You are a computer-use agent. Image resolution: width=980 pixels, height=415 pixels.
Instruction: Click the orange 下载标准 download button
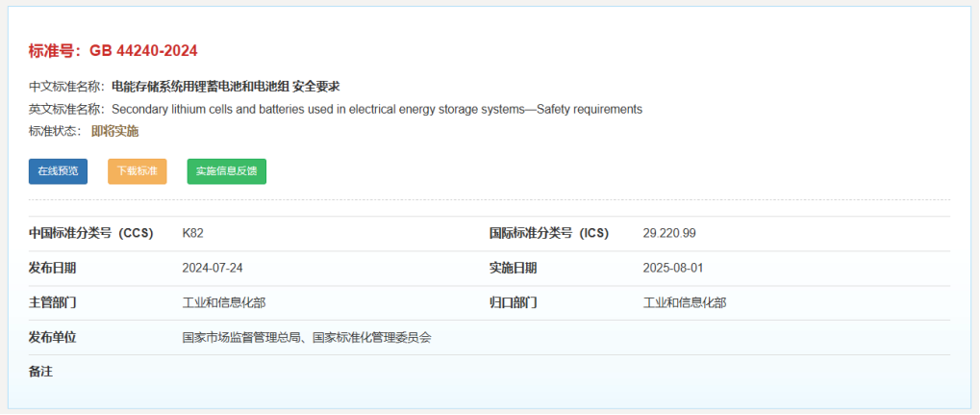click(138, 171)
